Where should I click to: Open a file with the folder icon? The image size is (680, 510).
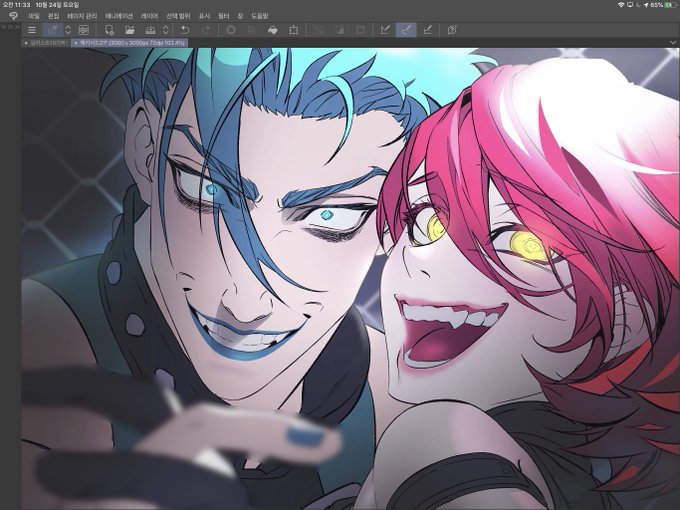[130, 30]
